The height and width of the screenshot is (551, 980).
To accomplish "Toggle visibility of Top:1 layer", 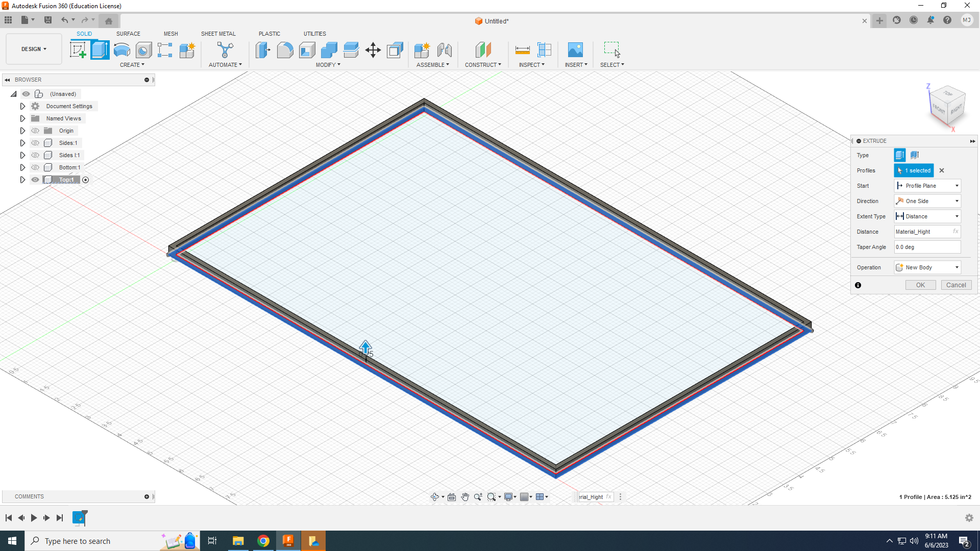I will tap(35, 180).
